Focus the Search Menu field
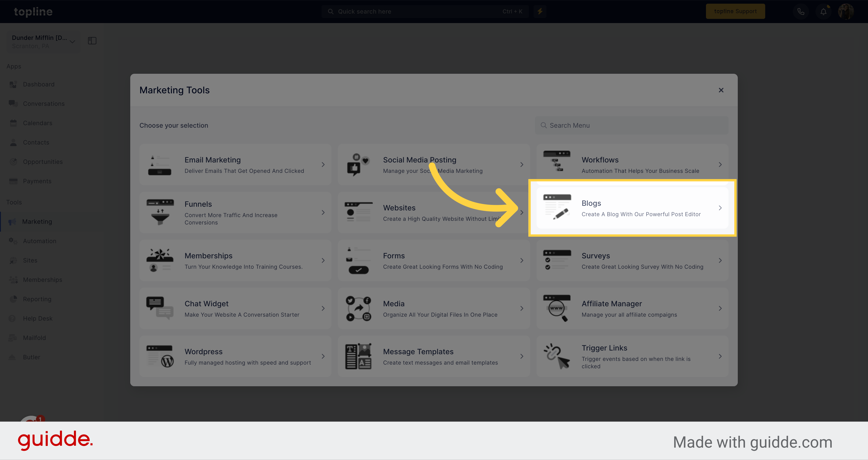Image resolution: width=868 pixels, height=460 pixels. [632, 125]
